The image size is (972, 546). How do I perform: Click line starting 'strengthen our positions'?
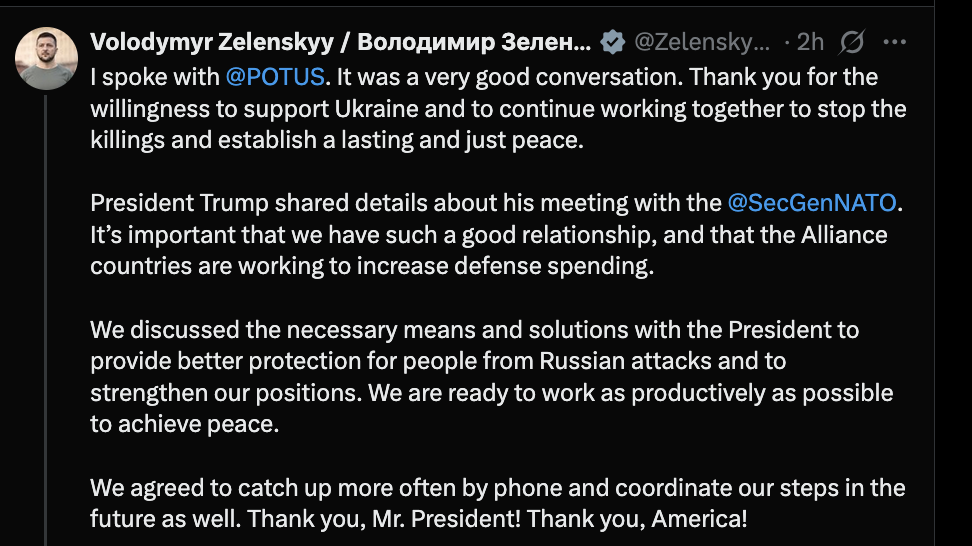pyautogui.click(x=490, y=393)
